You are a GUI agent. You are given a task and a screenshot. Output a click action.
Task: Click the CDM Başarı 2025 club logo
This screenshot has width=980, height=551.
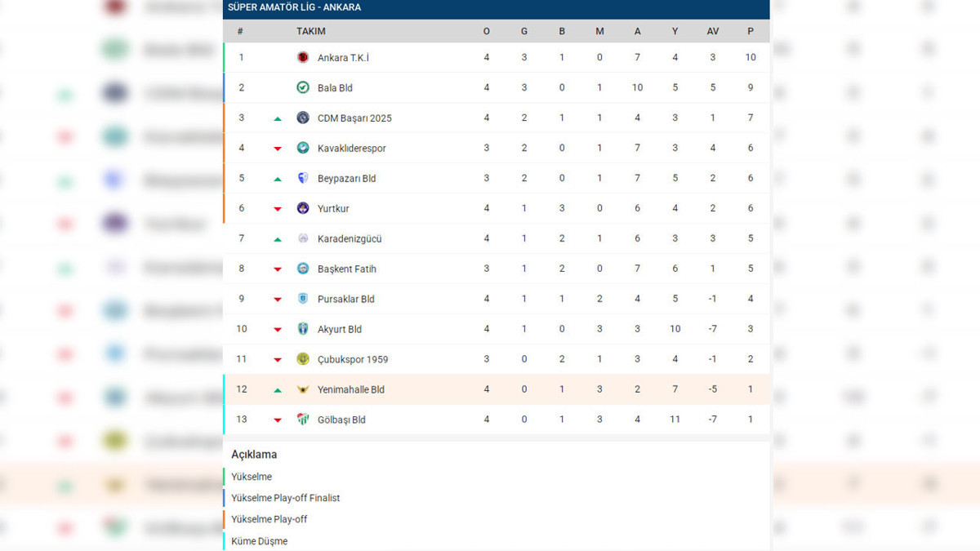tap(303, 118)
